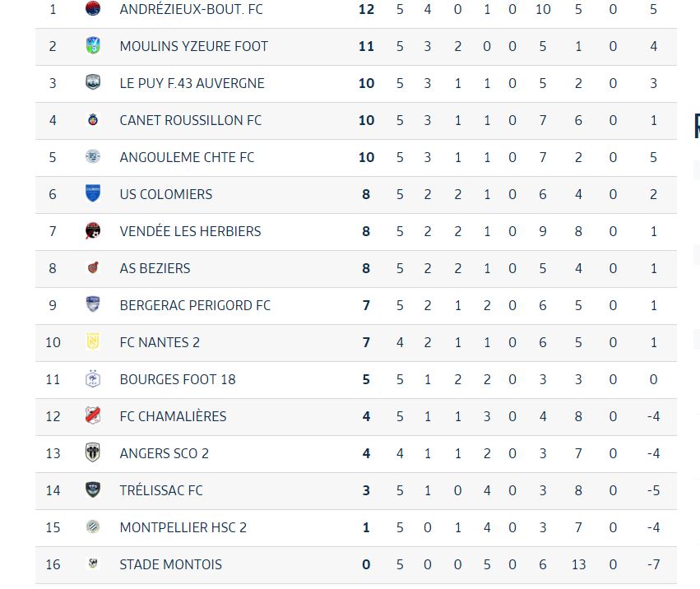Click the Stade Montois small crest
This screenshot has height=589, width=700.
pos(93,563)
